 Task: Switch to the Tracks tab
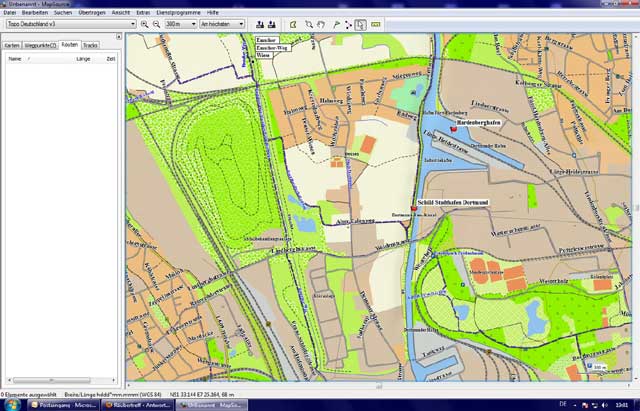click(x=90, y=46)
